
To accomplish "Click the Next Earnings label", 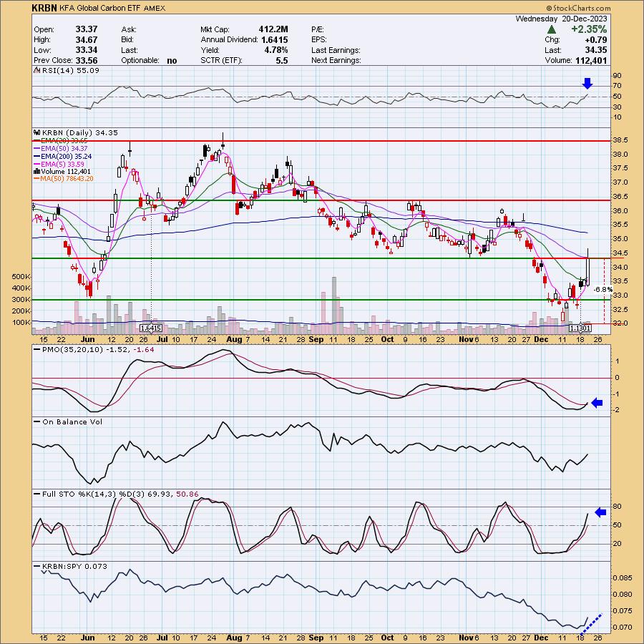I will click(336, 60).
